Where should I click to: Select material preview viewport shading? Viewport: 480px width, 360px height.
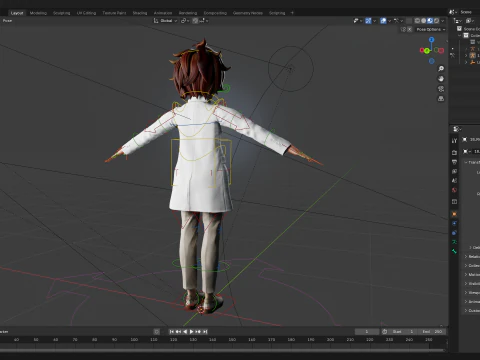point(430,21)
